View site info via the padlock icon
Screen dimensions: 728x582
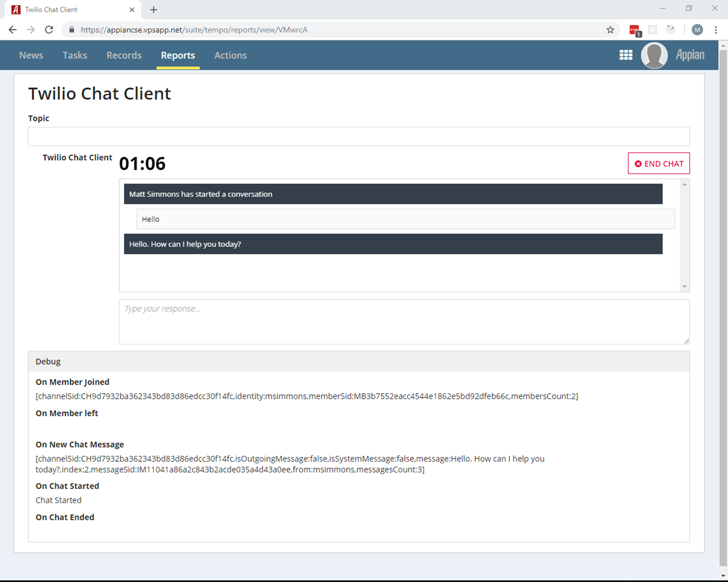point(72,30)
